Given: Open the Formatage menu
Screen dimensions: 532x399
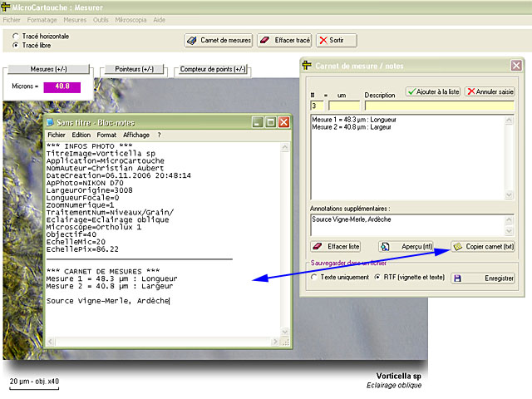Looking at the screenshot, I should click(x=42, y=20).
